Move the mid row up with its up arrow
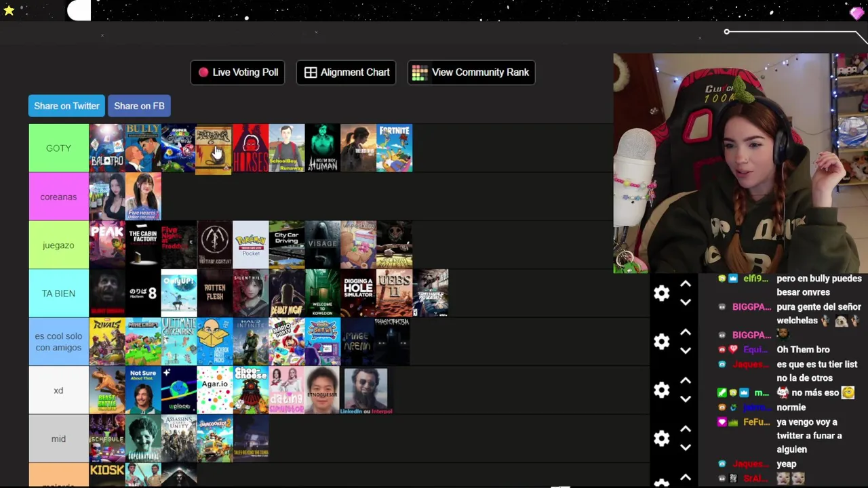 [x=686, y=429]
